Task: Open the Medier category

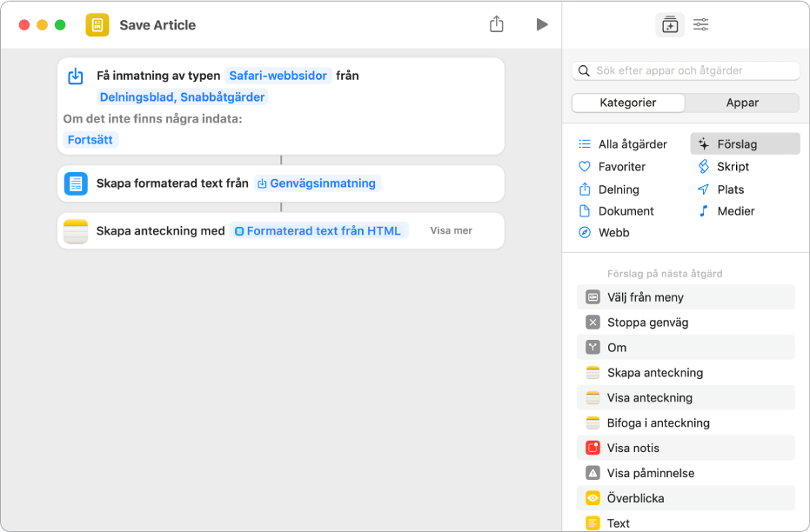Action: (735, 210)
